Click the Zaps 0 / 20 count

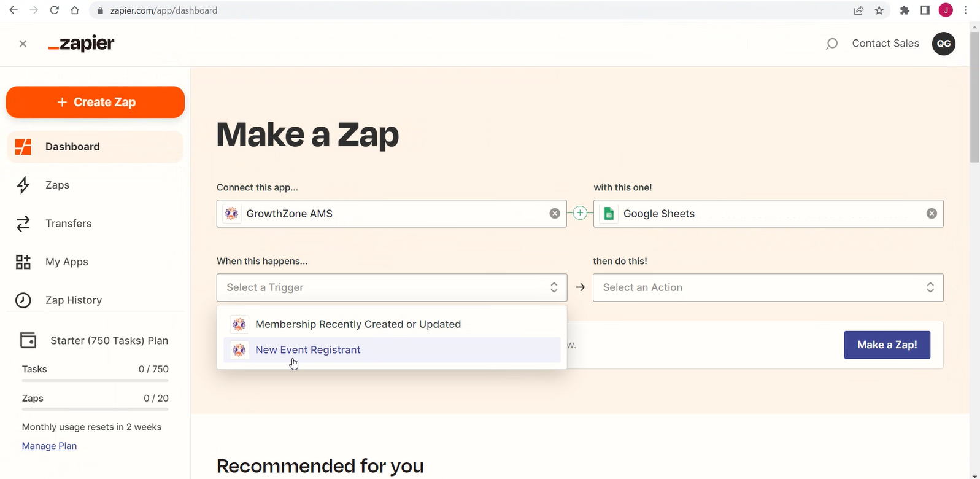click(x=156, y=399)
